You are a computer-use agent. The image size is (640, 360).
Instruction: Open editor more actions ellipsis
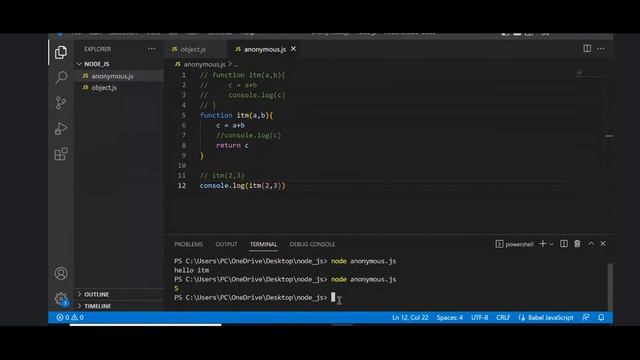pyautogui.click(x=601, y=49)
